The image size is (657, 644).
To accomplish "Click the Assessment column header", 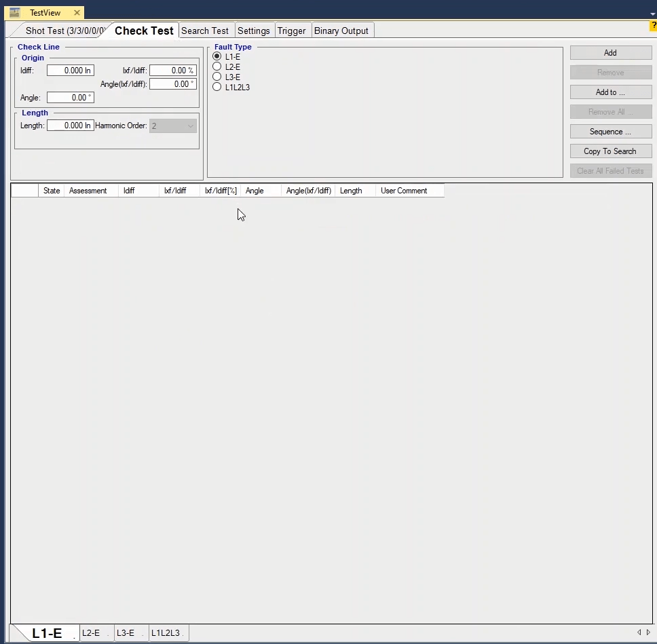I will point(88,191).
